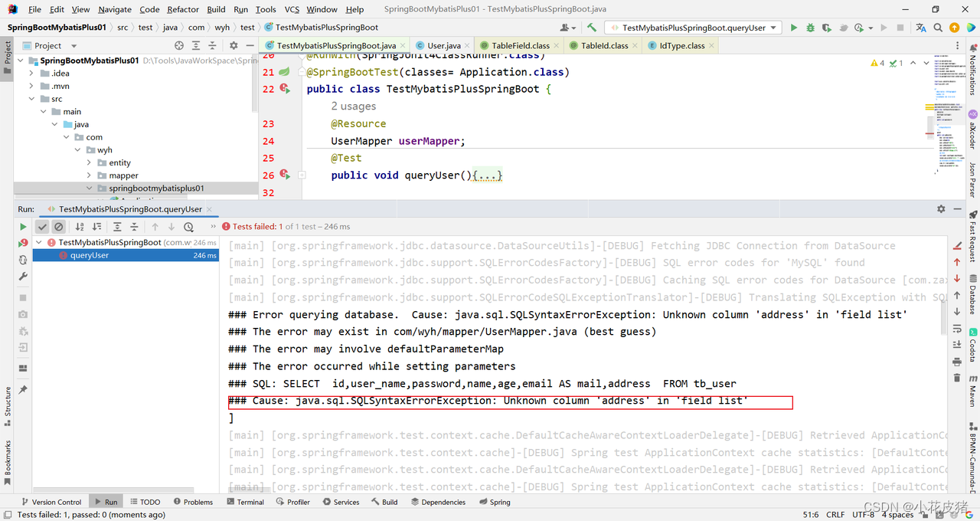
Task: Select the queryUser test result
Action: [126, 255]
